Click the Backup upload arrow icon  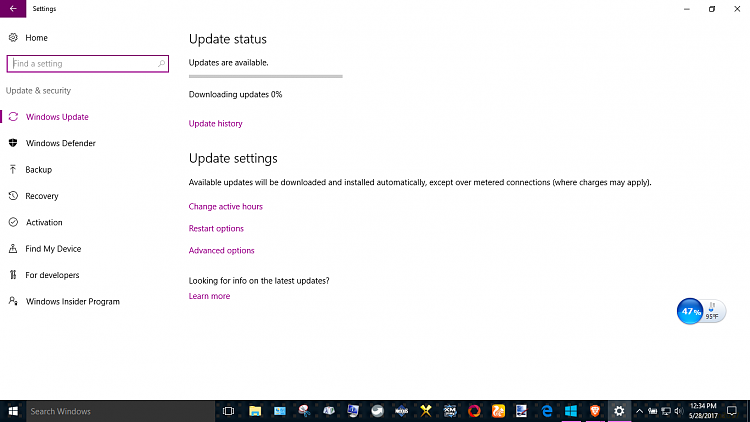pos(13,169)
